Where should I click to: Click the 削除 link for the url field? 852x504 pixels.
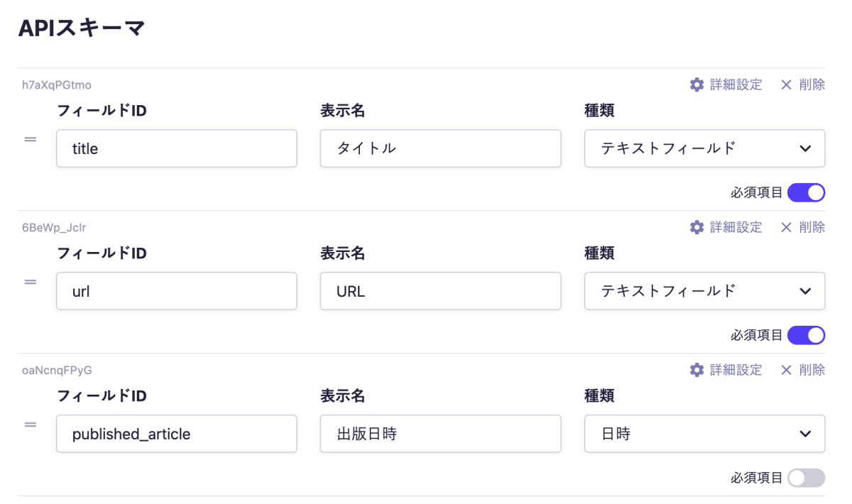tap(812, 226)
